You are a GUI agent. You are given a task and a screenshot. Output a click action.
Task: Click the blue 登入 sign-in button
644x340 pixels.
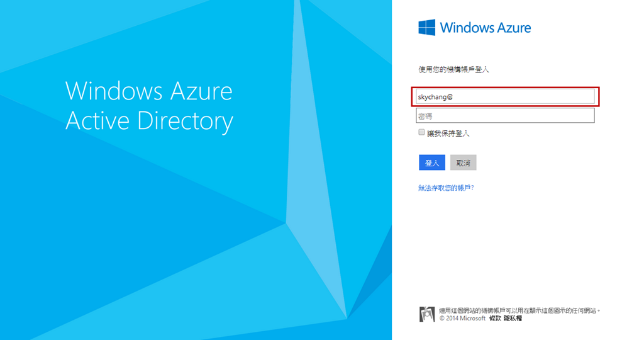(432, 162)
